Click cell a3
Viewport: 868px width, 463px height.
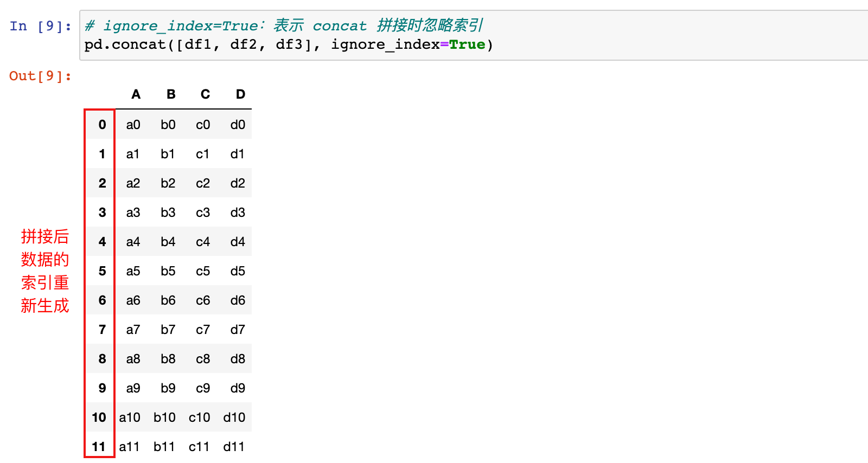coord(133,213)
